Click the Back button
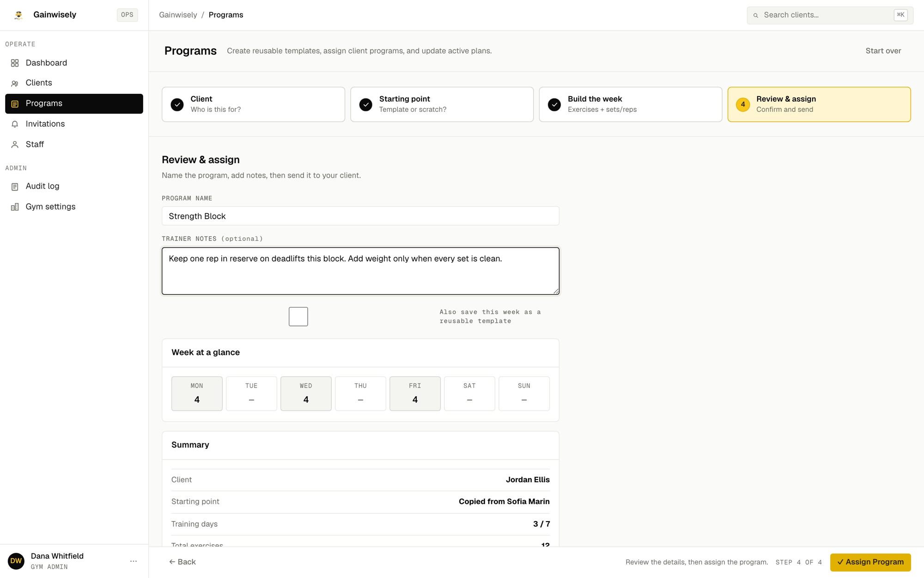The width and height of the screenshot is (924, 578). click(182, 562)
